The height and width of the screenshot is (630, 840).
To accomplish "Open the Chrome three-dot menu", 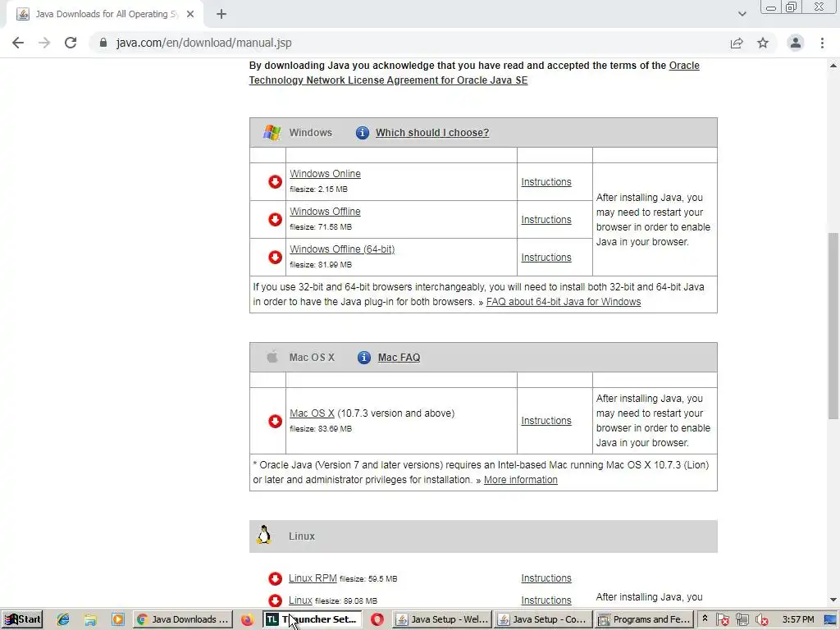I will pos(822,43).
